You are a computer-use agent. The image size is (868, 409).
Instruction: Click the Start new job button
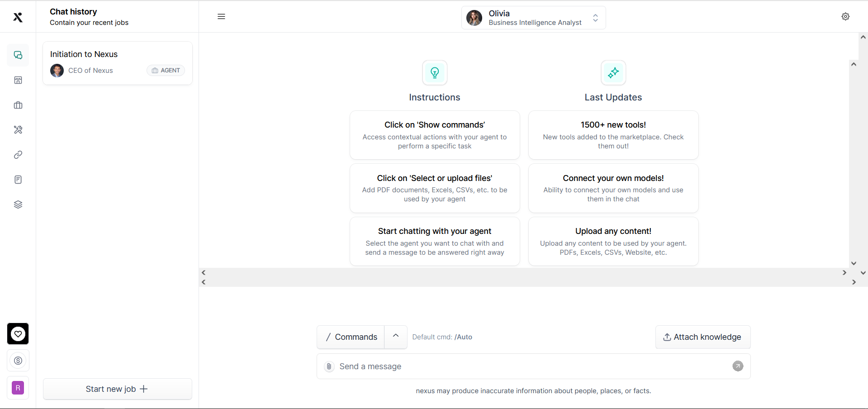pos(117,389)
